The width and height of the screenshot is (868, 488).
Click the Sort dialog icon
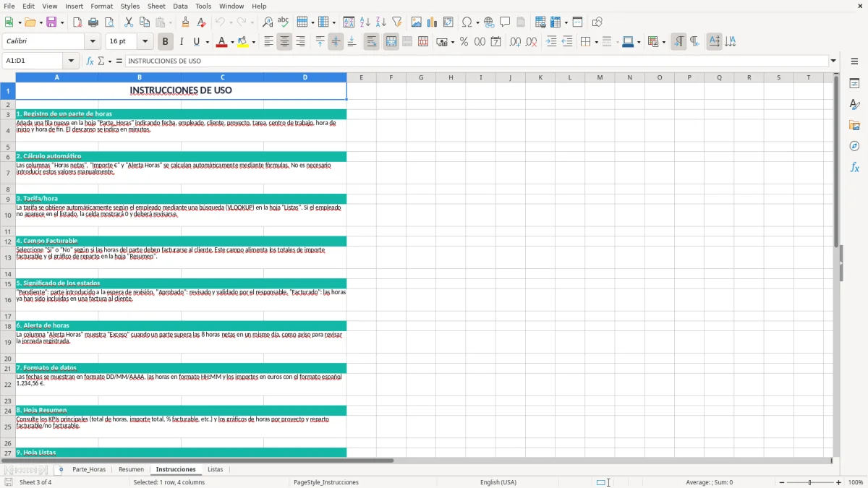[349, 22]
